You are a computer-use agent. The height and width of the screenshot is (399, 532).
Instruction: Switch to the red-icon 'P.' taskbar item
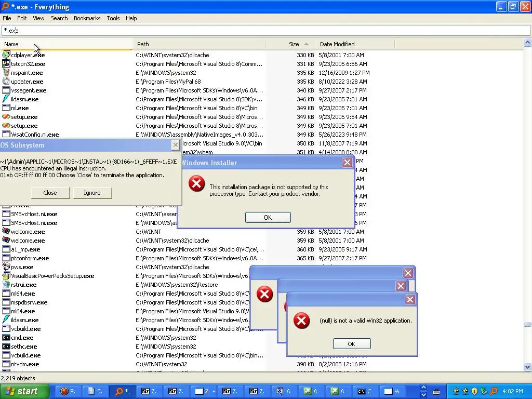[x=68, y=391]
